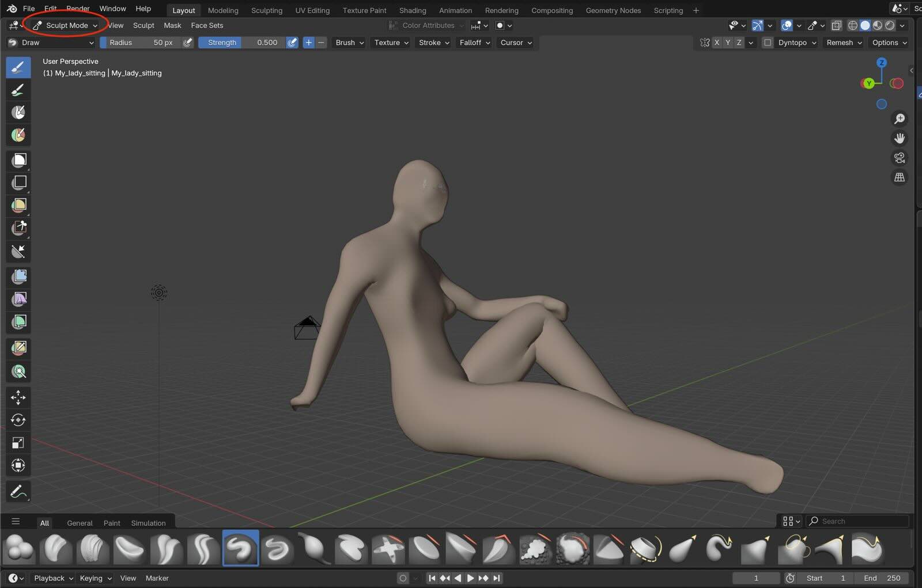Switch perspective/orthographic with grid icon
The width and height of the screenshot is (922, 588).
(899, 177)
